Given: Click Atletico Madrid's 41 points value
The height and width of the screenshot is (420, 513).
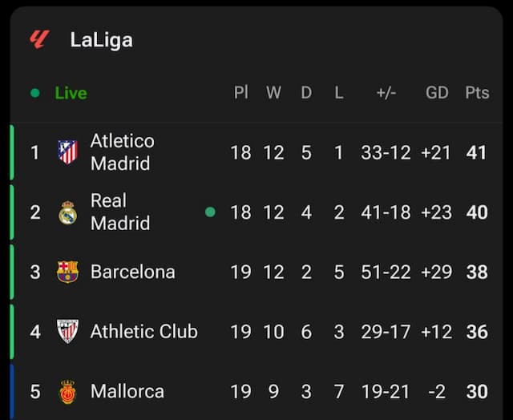Looking at the screenshot, I should point(476,152).
